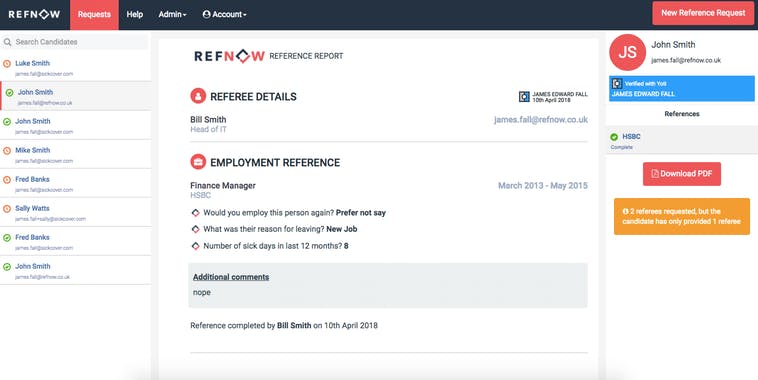Click the Additional comments heading
This screenshot has width=758, height=380.
pyautogui.click(x=231, y=277)
